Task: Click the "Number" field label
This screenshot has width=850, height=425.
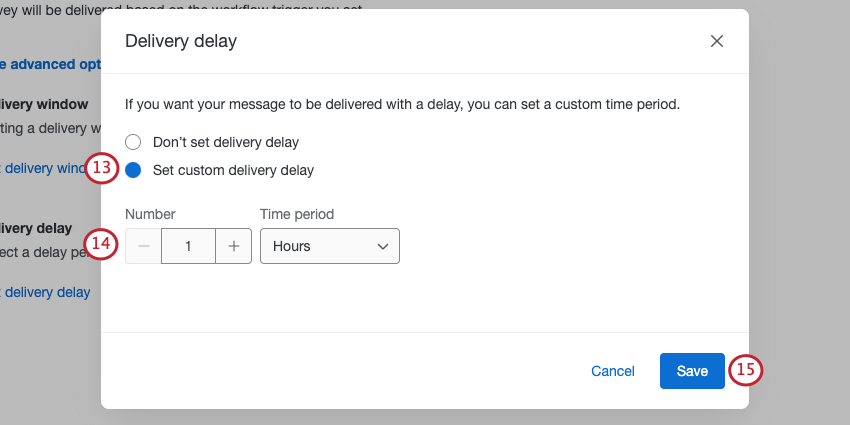Action: [x=150, y=214]
